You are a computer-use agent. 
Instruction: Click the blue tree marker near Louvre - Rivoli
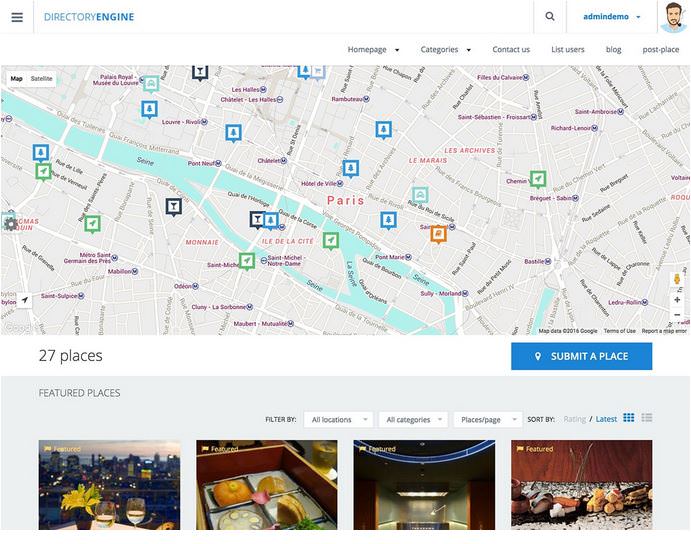coord(149,109)
